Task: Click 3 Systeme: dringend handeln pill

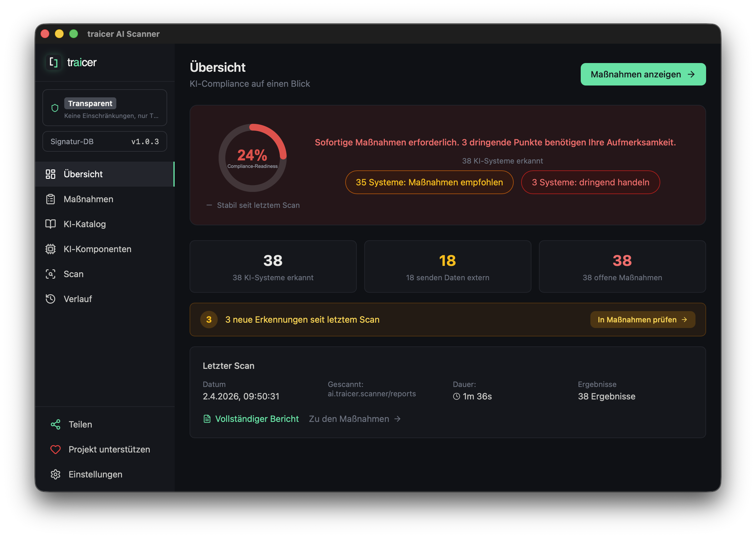Action: click(590, 182)
